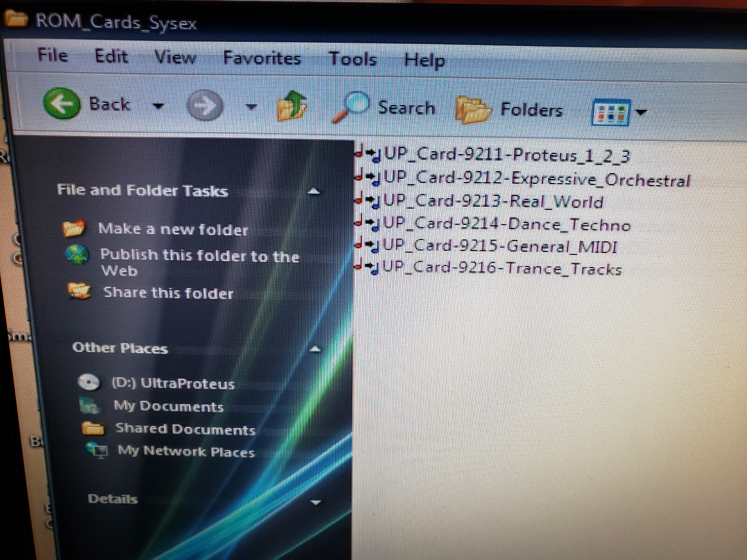Open the Tools menu
Viewport: 747px width, 560px height.
coord(352,59)
